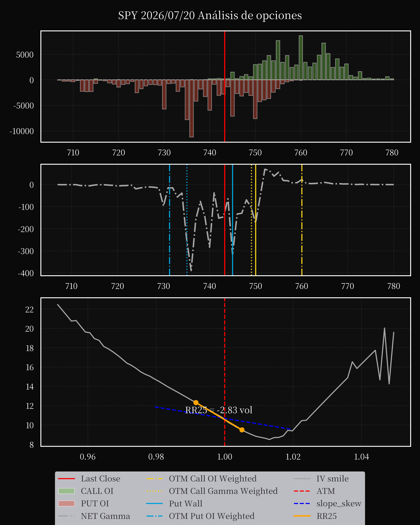Click the 5000 y-axis label in OI chart

pos(25,55)
